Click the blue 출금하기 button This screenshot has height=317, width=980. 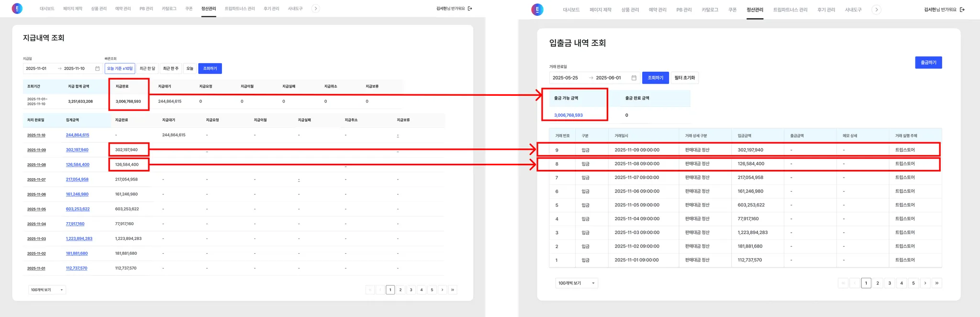[x=928, y=63]
